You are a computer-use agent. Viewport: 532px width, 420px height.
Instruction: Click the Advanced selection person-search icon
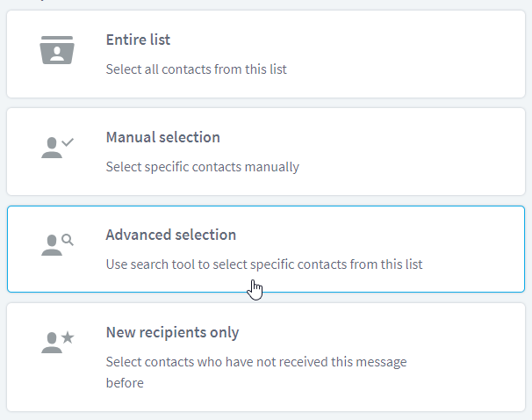tap(57, 245)
